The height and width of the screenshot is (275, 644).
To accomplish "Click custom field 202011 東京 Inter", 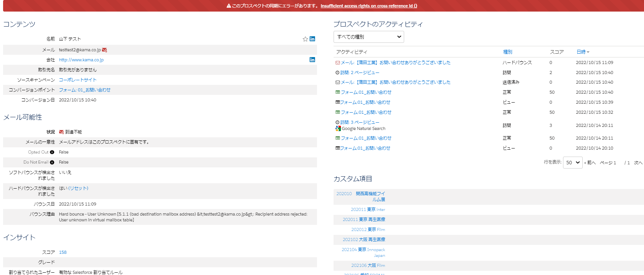I will (x=368, y=209).
